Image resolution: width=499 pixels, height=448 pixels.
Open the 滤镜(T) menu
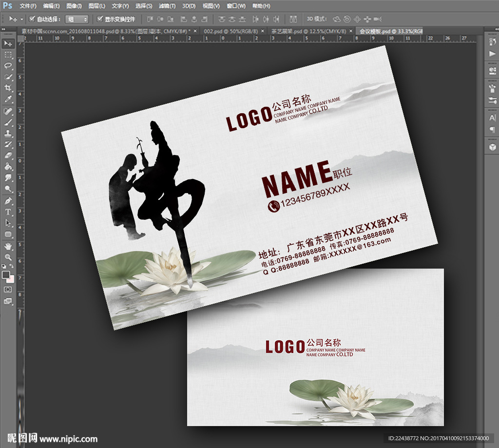(168, 6)
